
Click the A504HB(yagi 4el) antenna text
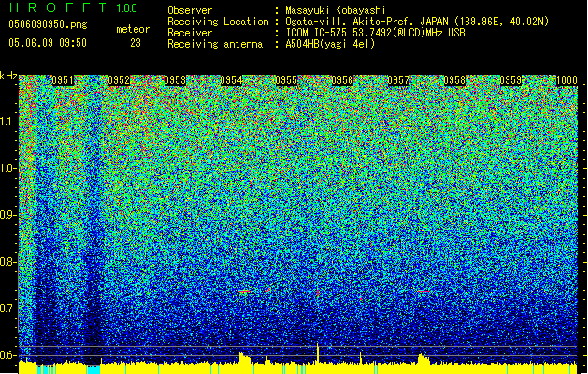pyautogui.click(x=330, y=44)
